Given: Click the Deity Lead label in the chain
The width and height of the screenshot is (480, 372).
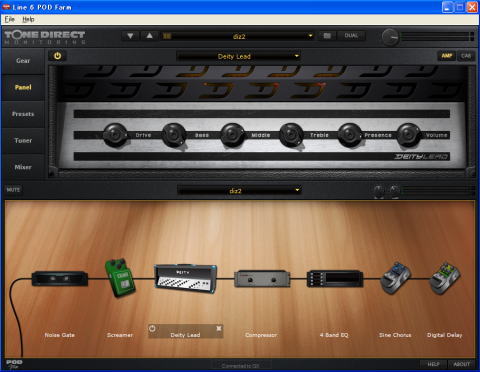Looking at the screenshot, I should click(185, 335).
